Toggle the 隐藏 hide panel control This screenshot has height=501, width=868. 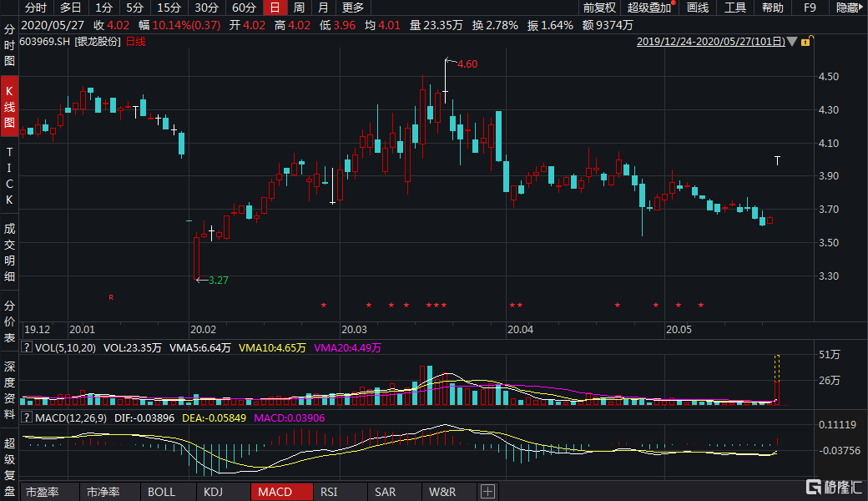tap(849, 8)
